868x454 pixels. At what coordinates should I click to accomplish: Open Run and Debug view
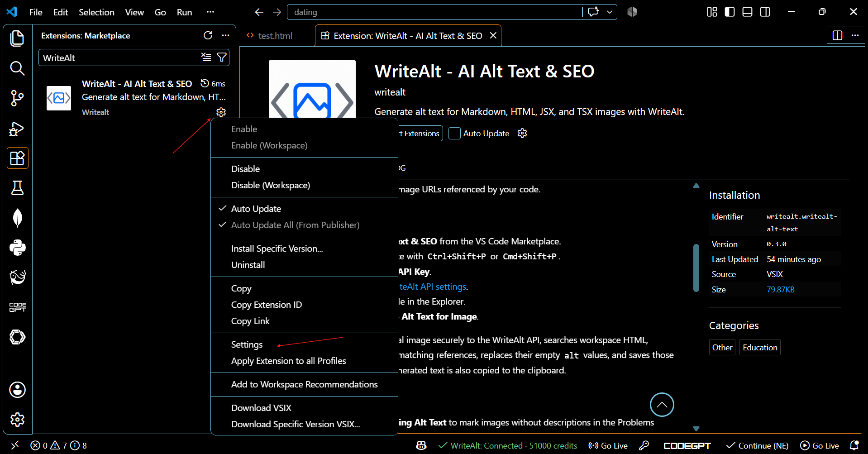(17, 129)
